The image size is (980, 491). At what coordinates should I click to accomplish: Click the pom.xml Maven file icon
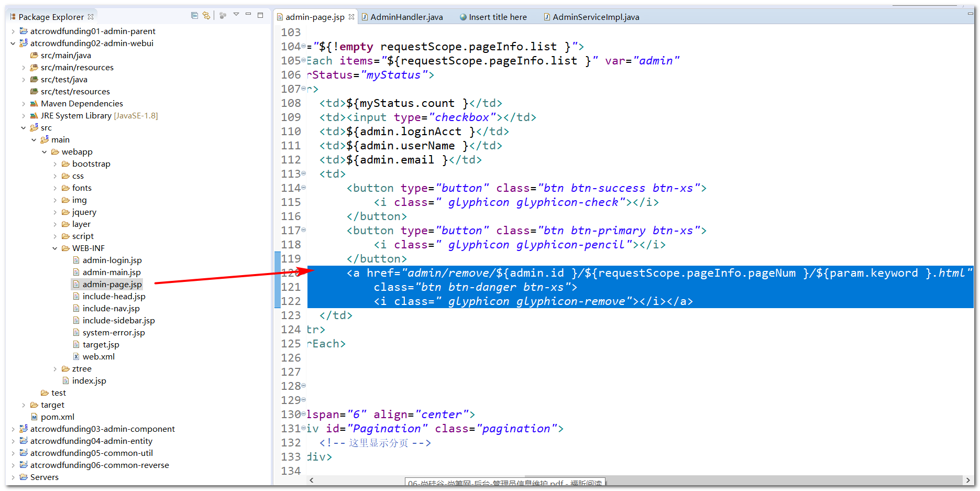pos(34,417)
